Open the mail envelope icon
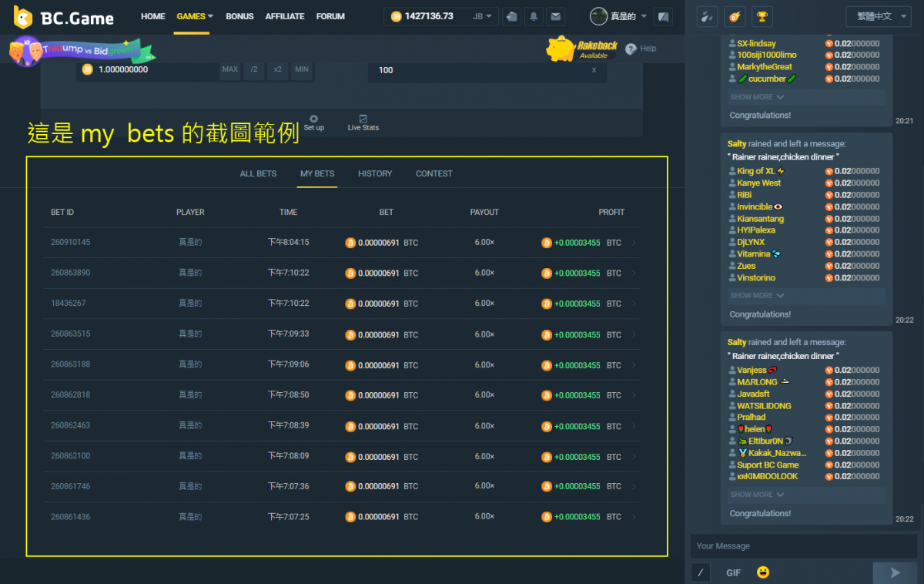The width and height of the screenshot is (924, 584). click(554, 16)
